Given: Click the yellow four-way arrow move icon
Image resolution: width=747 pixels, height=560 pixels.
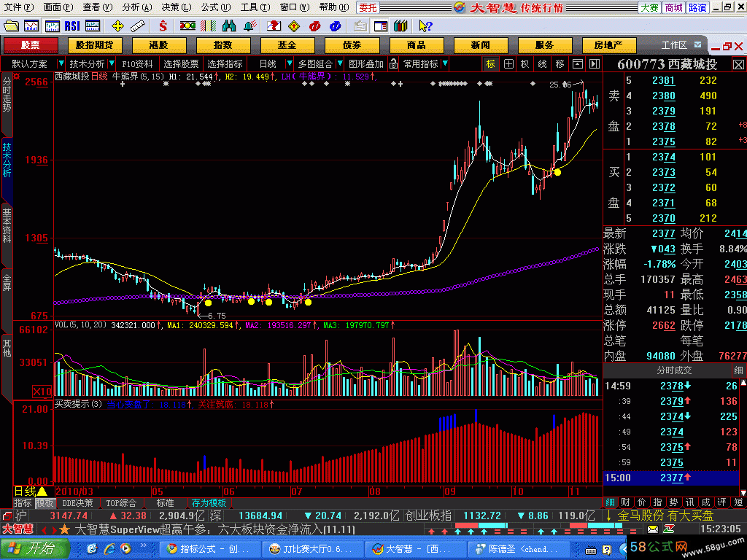Looking at the screenshot, I should pos(117,26).
